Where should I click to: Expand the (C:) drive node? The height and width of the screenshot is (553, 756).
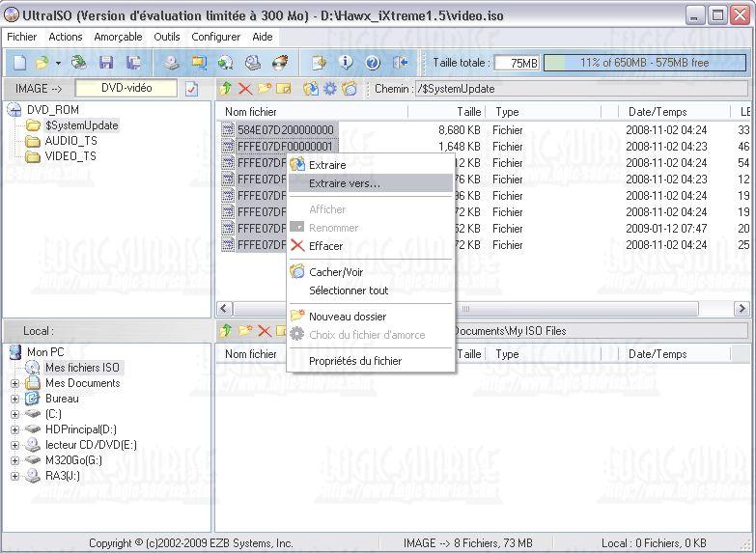click(x=14, y=415)
